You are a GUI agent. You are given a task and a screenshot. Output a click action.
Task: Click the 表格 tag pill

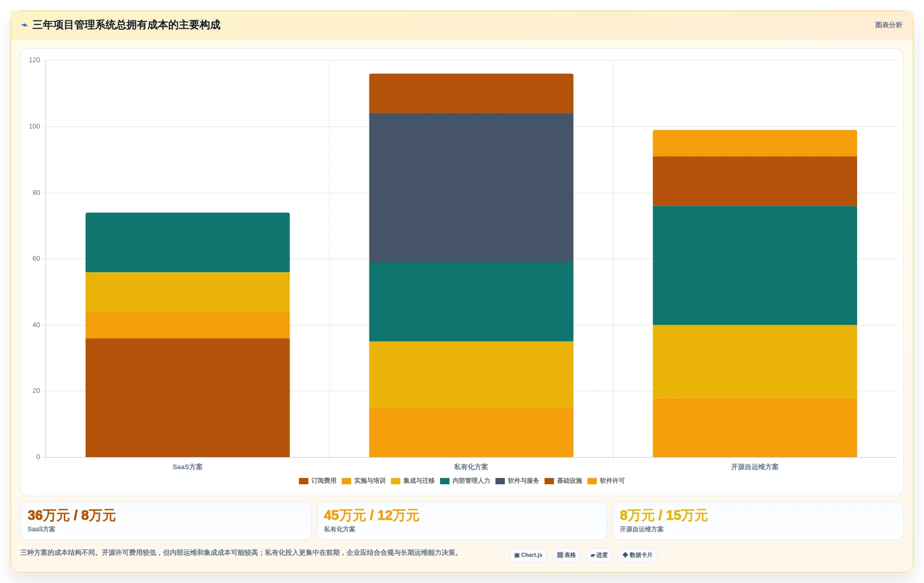click(x=567, y=555)
